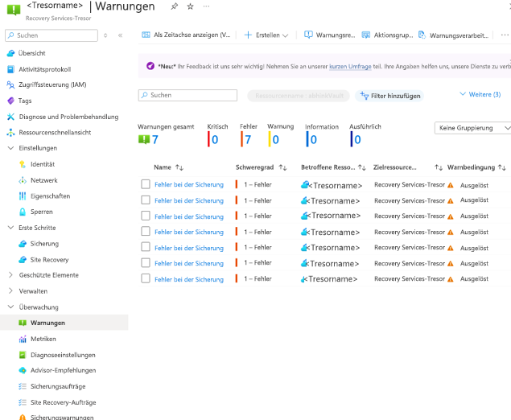Open the last Fehler bei der Sicherung alert link
The width and height of the screenshot is (511, 420).
(189, 279)
